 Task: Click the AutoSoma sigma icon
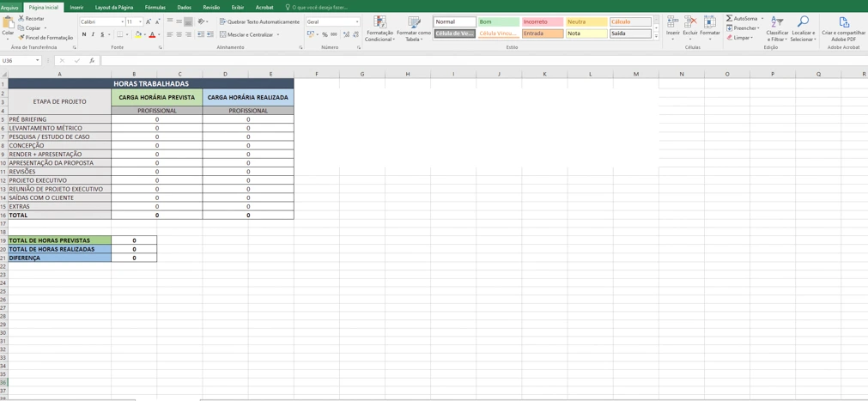[730, 18]
